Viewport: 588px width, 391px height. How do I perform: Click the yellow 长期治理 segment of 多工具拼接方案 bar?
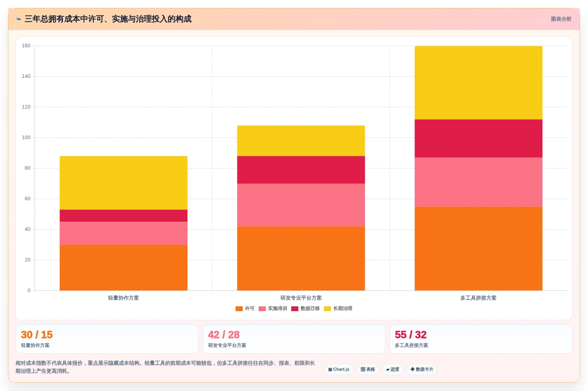[478, 83]
